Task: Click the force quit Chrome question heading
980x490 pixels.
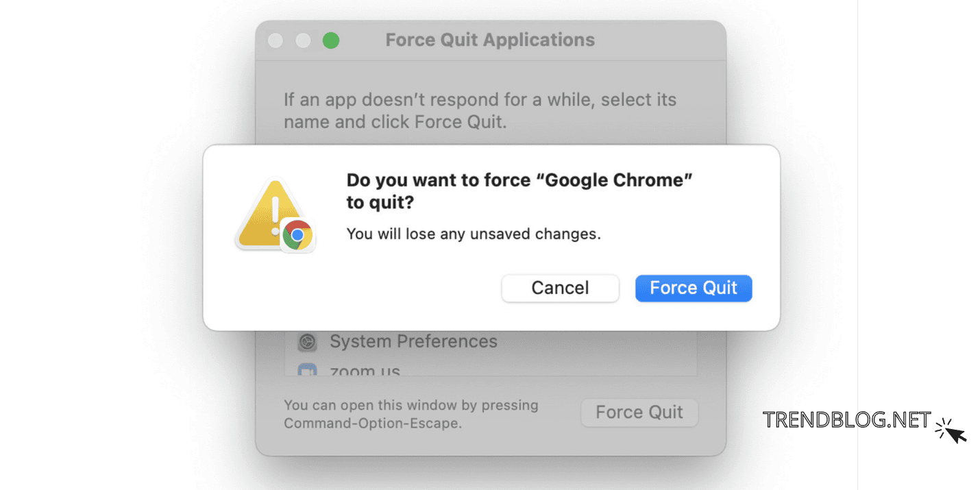Action: (x=518, y=191)
